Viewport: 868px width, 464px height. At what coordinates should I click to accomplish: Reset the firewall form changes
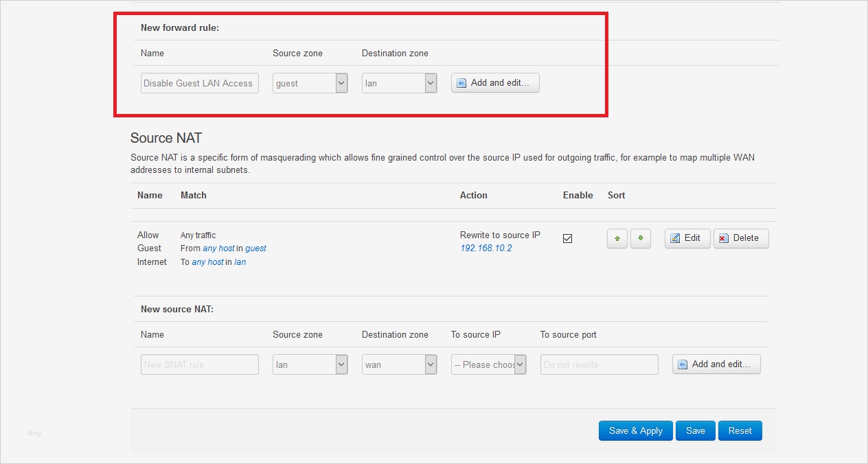click(x=740, y=430)
